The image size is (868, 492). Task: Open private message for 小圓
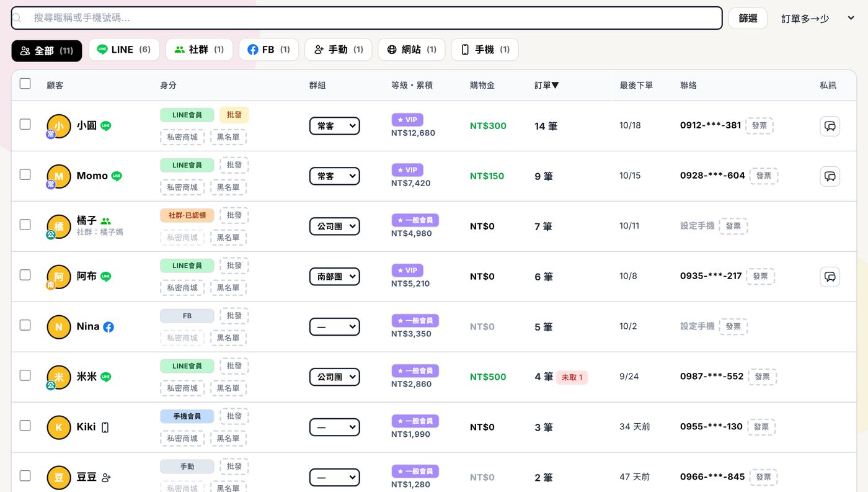(x=830, y=126)
